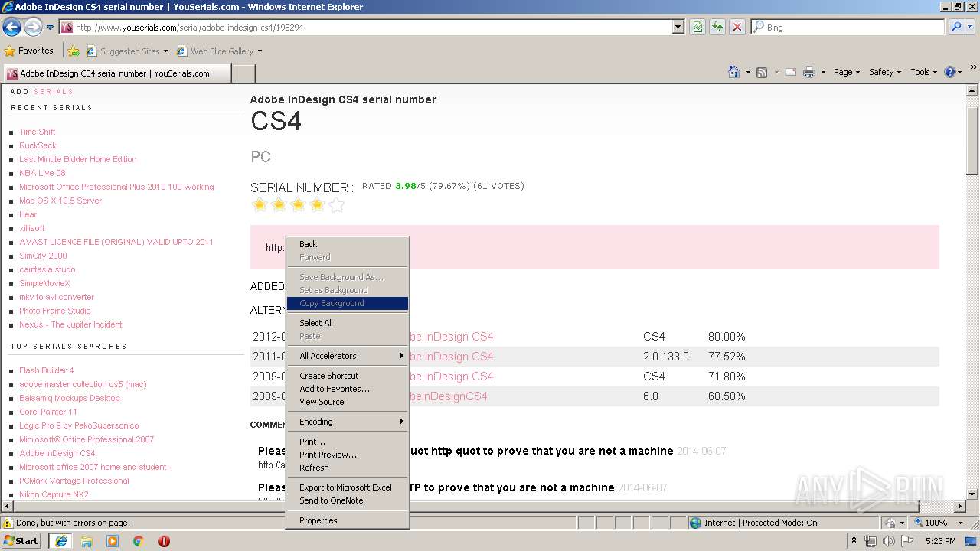Viewport: 980px width, 551px height.
Task: Show hidden tray icons arrow
Action: pyautogui.click(x=854, y=540)
